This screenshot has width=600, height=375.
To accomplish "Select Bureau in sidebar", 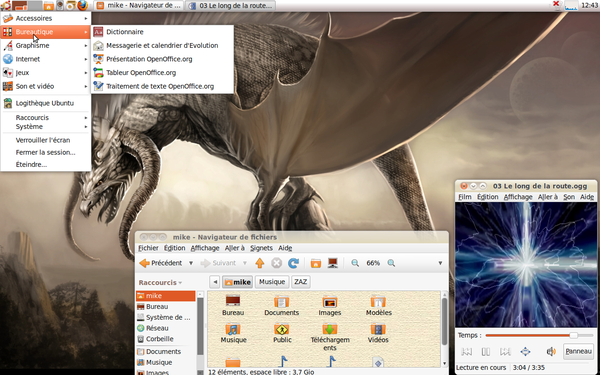I will [x=166, y=307].
